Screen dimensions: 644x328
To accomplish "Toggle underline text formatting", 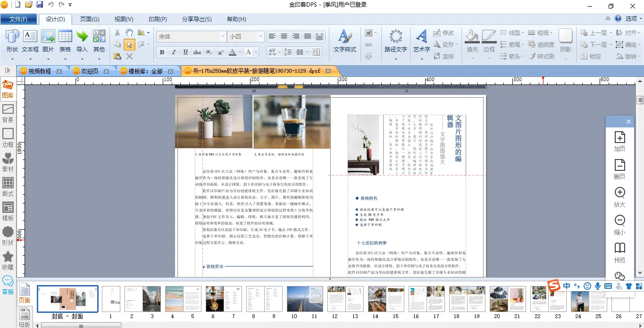I will [x=185, y=52].
